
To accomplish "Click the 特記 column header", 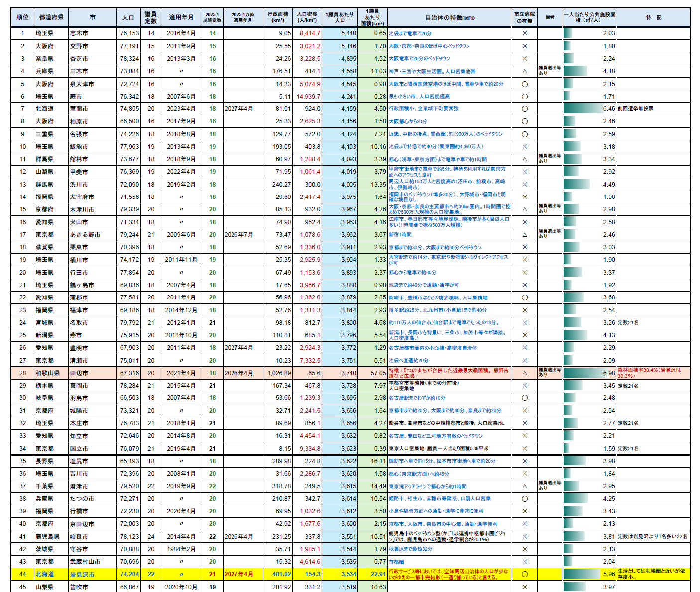I will click(x=653, y=17).
